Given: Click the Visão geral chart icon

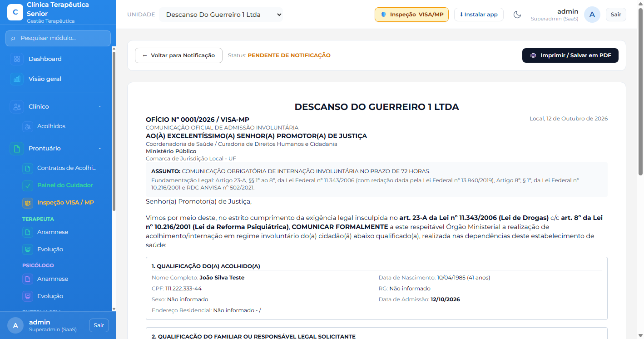Looking at the screenshot, I should pyautogui.click(x=17, y=79).
